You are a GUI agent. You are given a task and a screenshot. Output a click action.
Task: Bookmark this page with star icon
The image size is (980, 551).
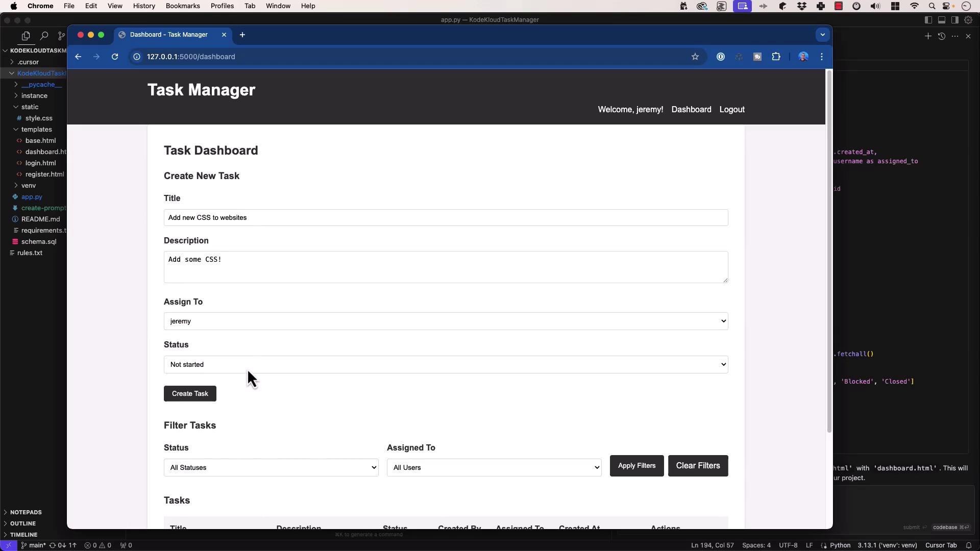click(695, 57)
